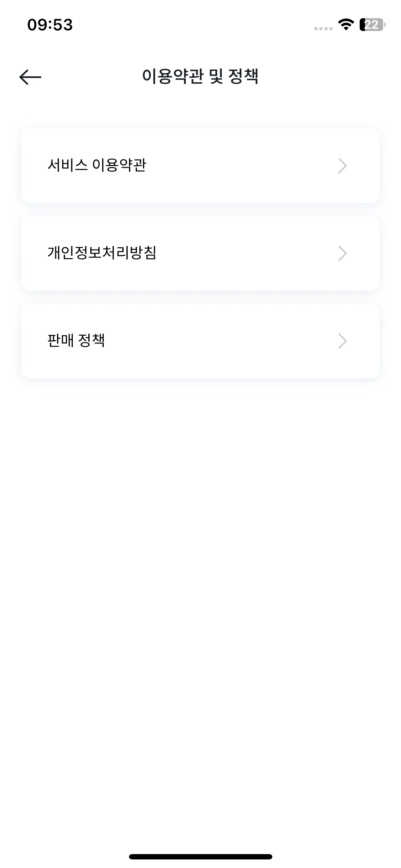Tap the right chevron beside 서비스 이용약관
Viewport: 401px width, 868px height.
coord(343,166)
